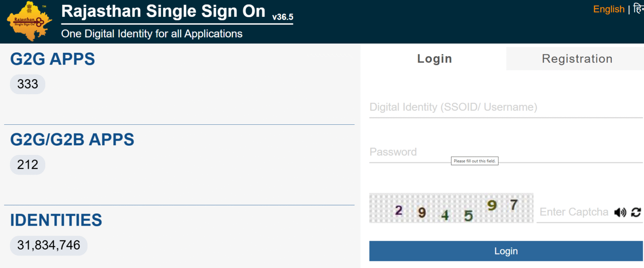Open the Registration tab

(x=577, y=59)
